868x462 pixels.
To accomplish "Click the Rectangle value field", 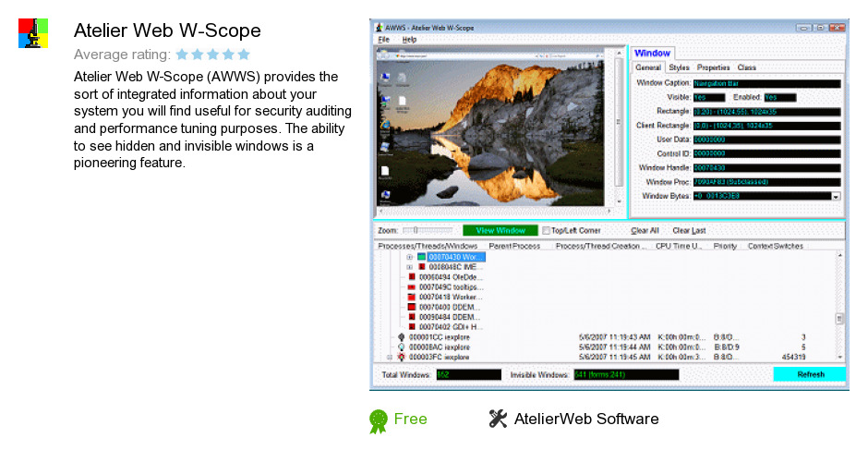I will 766,112.
